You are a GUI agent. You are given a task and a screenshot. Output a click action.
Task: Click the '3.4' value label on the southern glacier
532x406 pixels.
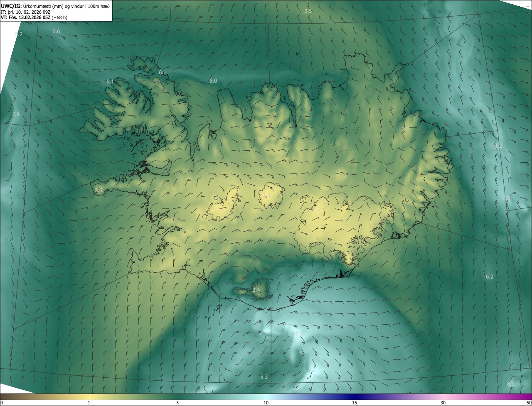coord(256,290)
